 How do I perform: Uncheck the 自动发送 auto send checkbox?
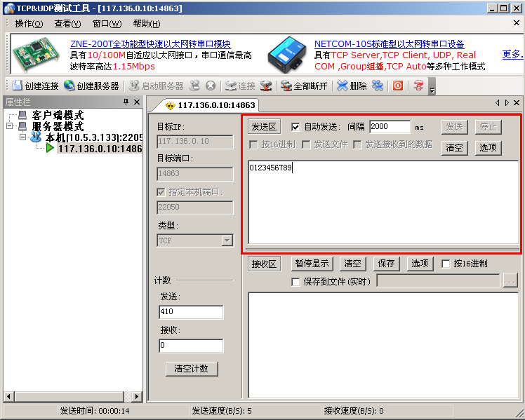tap(295, 127)
